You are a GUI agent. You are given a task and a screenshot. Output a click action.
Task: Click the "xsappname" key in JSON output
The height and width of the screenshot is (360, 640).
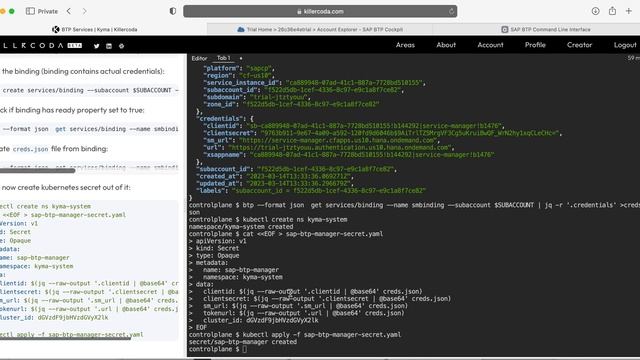coord(223,155)
